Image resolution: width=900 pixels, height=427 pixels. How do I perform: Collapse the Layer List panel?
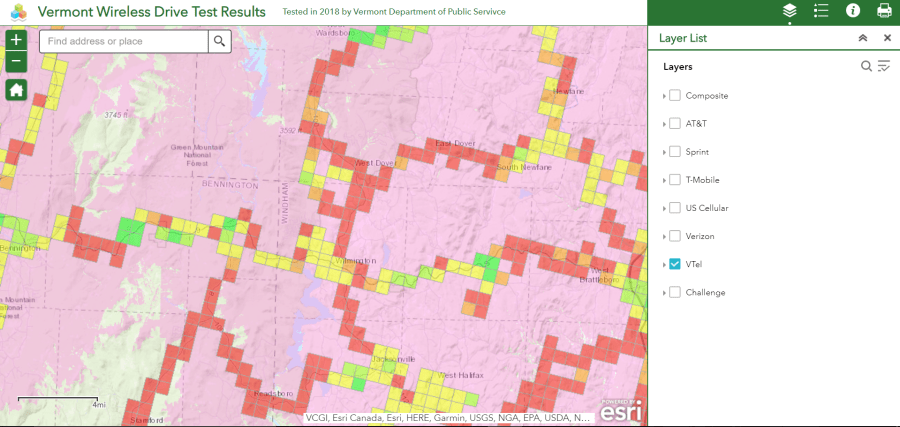pyautogui.click(x=863, y=38)
